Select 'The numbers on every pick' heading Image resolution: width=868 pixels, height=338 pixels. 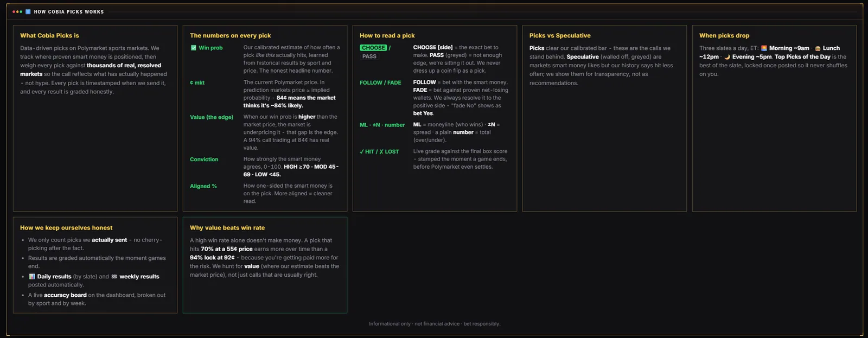(230, 36)
